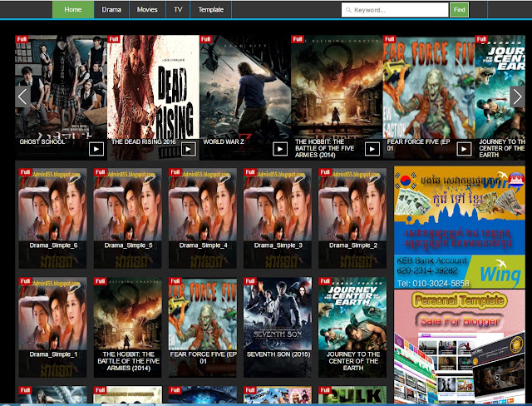Click Full badge on Drama_Simple_1
This screenshot has height=406, width=532.
(25, 281)
